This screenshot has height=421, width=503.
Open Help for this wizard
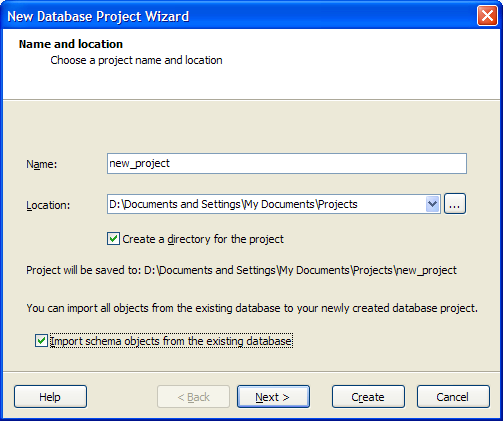pyautogui.click(x=50, y=397)
